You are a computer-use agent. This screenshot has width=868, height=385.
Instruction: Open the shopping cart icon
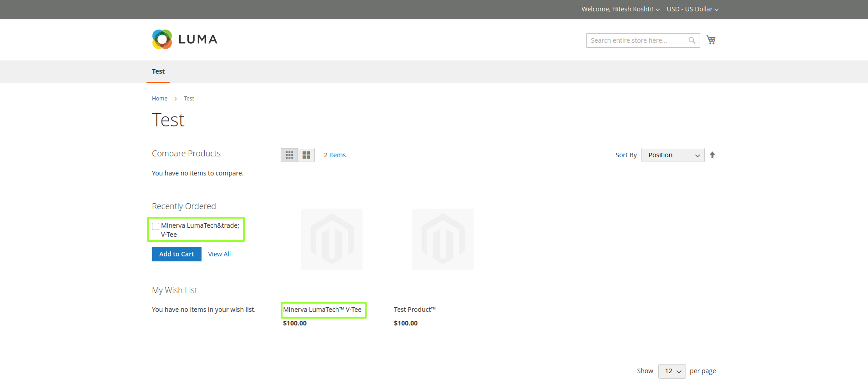(711, 40)
